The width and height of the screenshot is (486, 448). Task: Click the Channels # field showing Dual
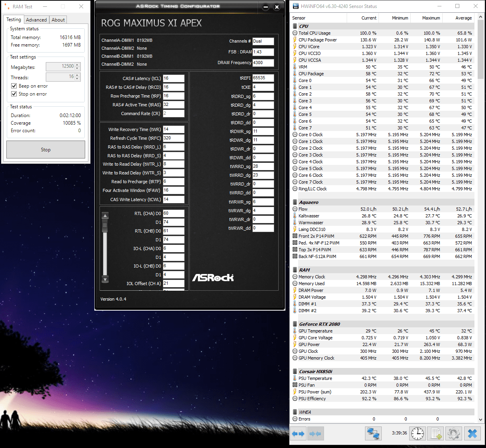pyautogui.click(x=263, y=41)
